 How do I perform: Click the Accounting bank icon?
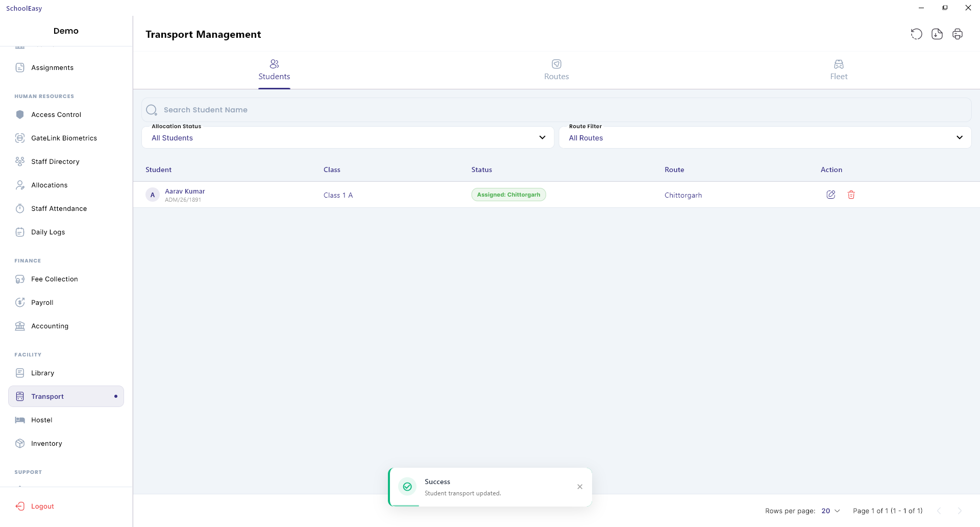(x=20, y=326)
